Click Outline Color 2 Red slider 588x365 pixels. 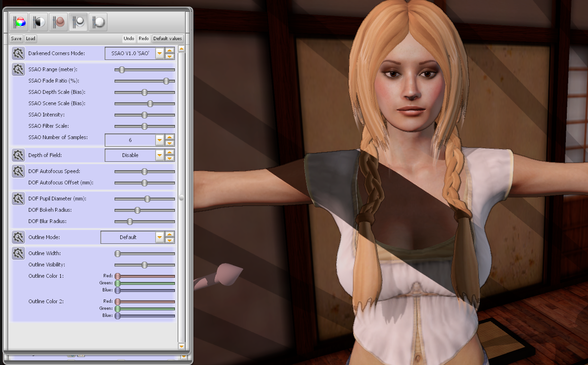(145, 302)
